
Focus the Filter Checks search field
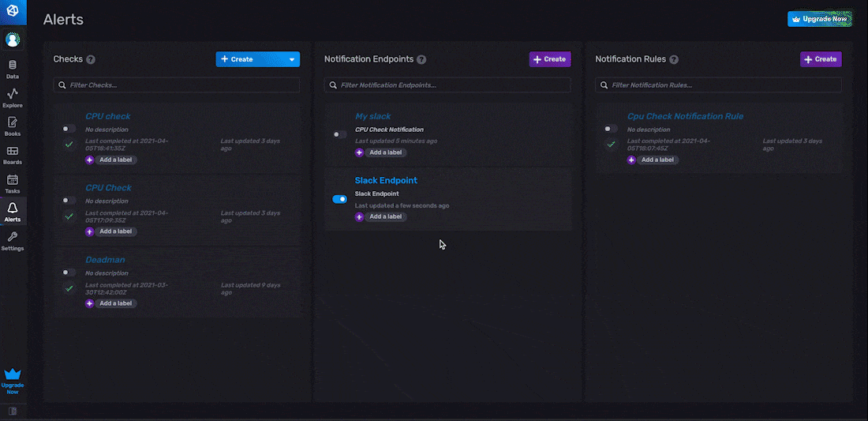point(177,85)
